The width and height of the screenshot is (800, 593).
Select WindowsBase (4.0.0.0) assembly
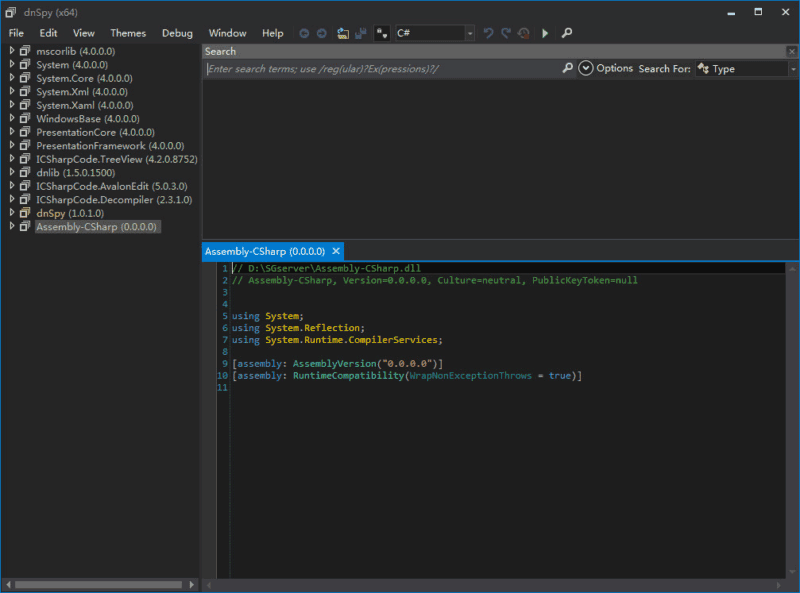[88, 119]
